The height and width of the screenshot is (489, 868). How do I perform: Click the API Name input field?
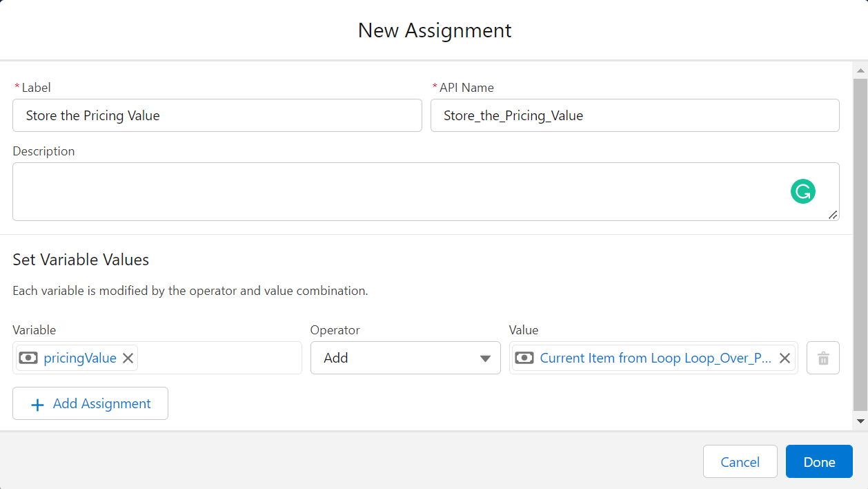click(635, 115)
